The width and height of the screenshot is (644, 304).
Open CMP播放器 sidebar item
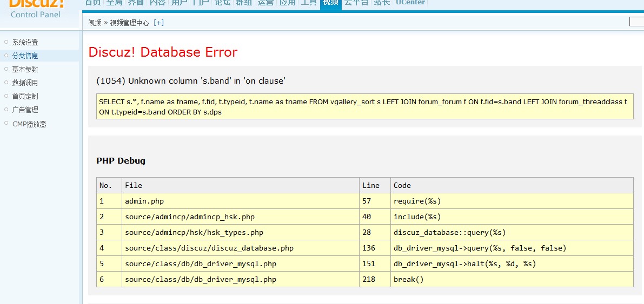pos(29,124)
